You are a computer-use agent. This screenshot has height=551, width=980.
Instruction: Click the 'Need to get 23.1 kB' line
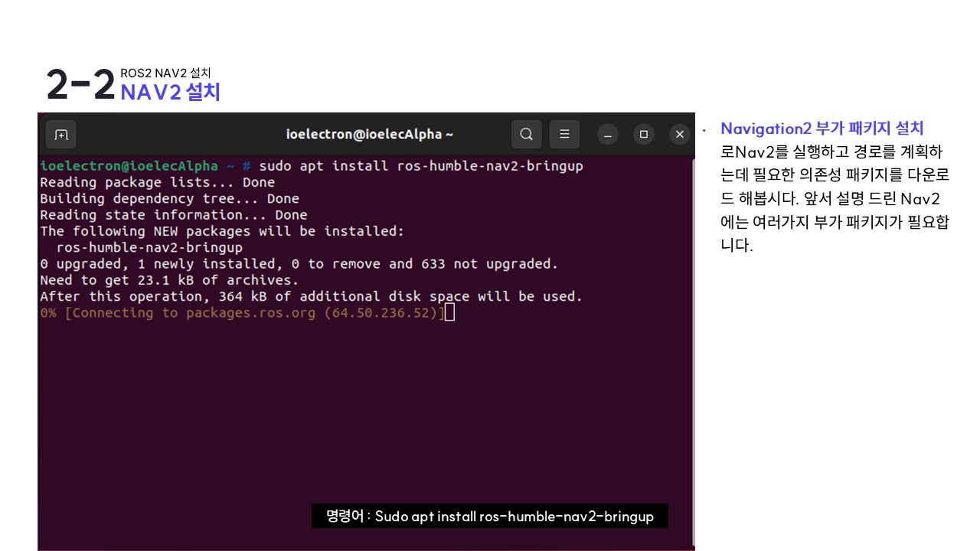(x=169, y=280)
